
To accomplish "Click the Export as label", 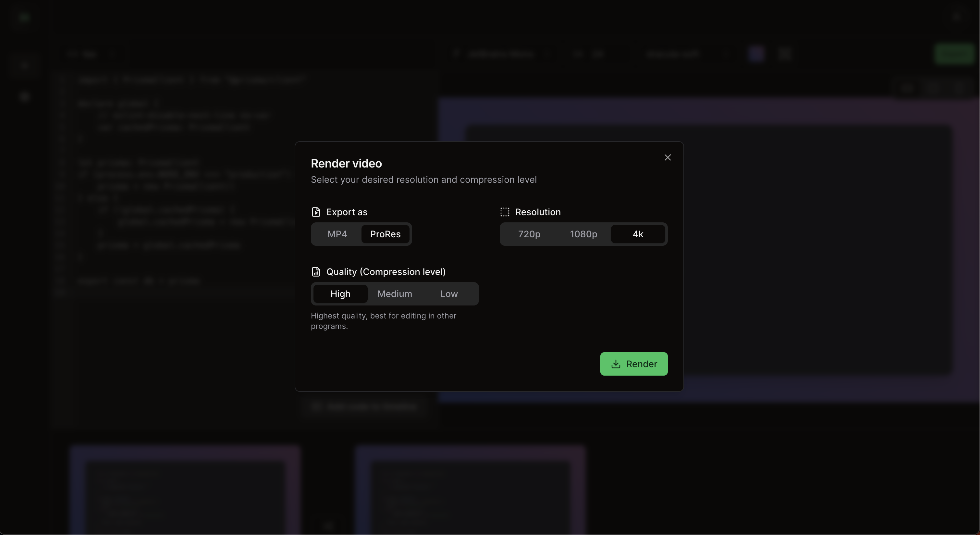I will tap(347, 212).
